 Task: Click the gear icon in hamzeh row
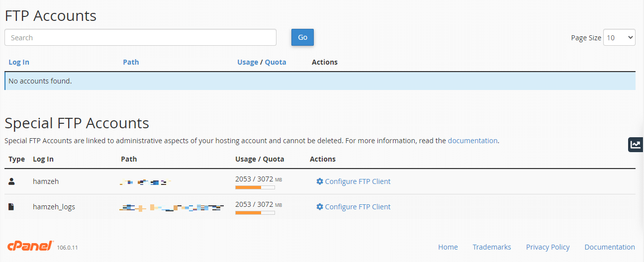point(320,181)
